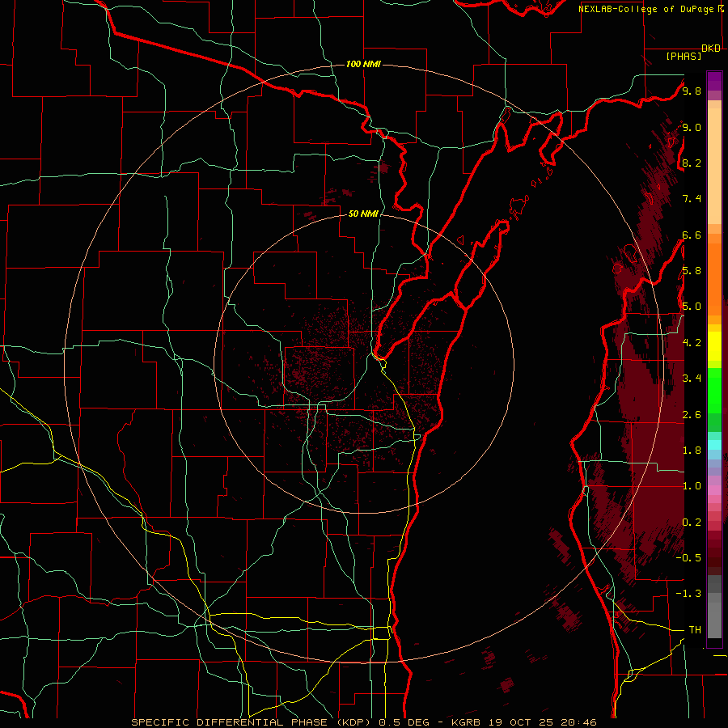
Task: Click the 3.4 value on the color scale
Action: click(x=692, y=379)
